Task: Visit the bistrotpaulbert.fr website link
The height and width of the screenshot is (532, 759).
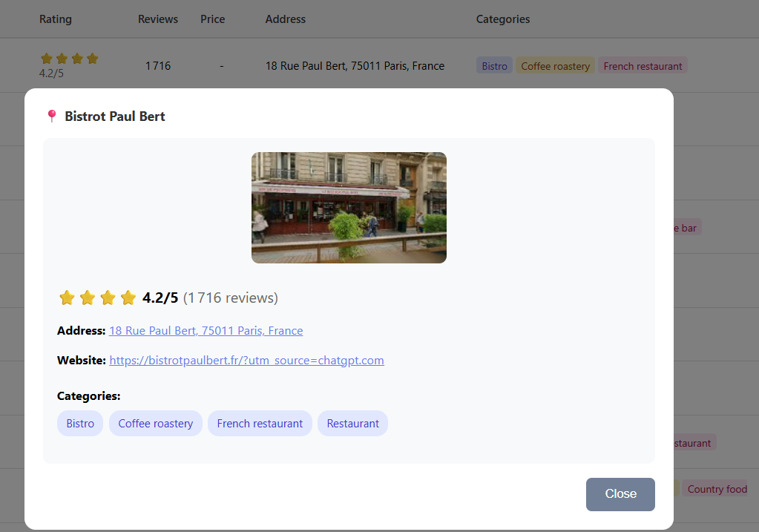Action: 246,361
